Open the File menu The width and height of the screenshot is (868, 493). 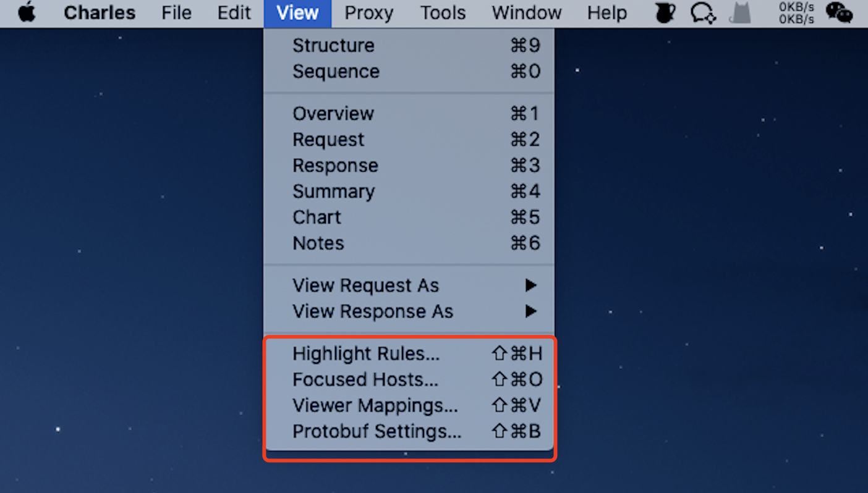176,13
